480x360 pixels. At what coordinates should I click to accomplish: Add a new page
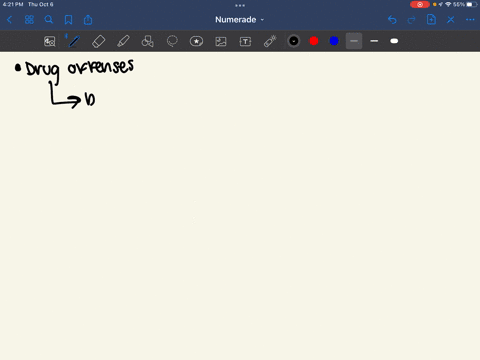[431, 20]
